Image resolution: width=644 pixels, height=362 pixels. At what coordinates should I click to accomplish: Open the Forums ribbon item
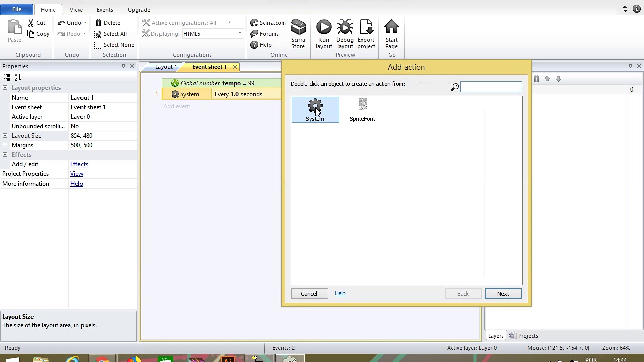coord(265,34)
